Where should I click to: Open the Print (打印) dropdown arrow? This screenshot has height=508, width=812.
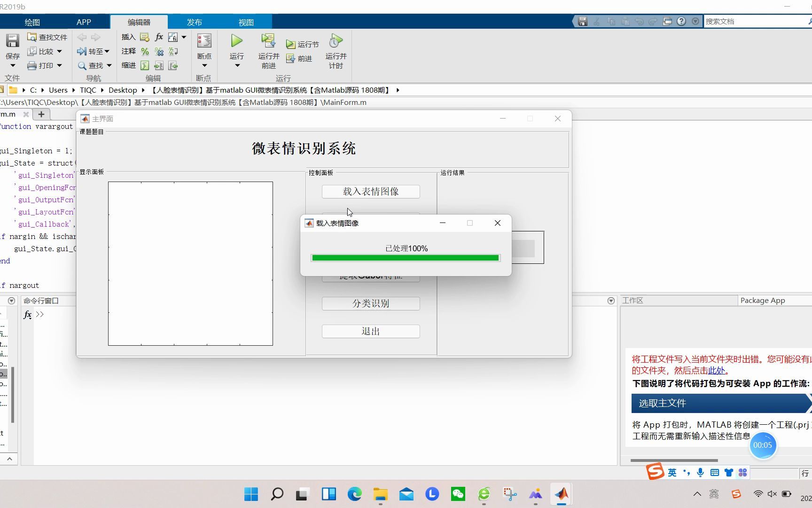coord(59,65)
